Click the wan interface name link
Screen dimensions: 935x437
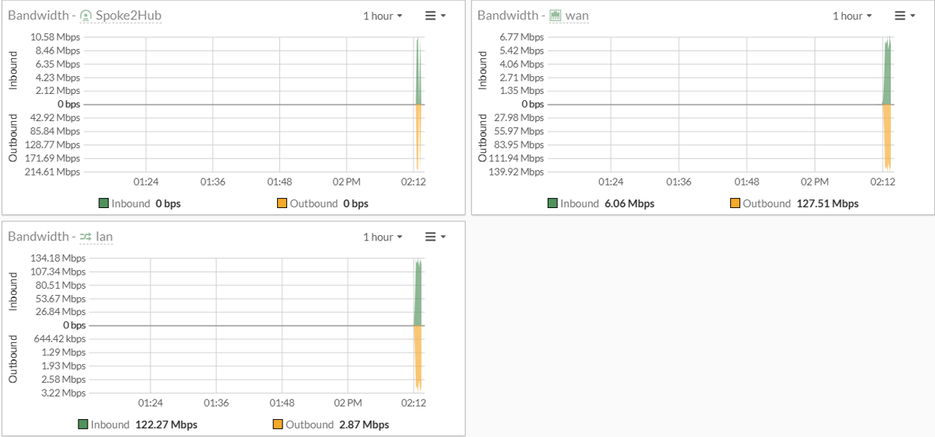[x=578, y=16]
